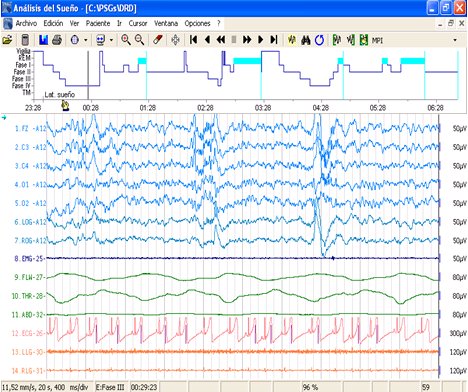
Task: Open the Opciones menu
Action: [197, 23]
